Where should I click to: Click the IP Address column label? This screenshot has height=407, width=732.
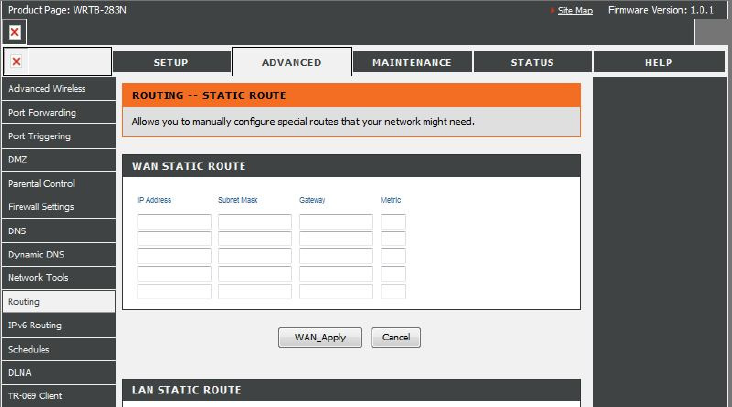tap(154, 200)
